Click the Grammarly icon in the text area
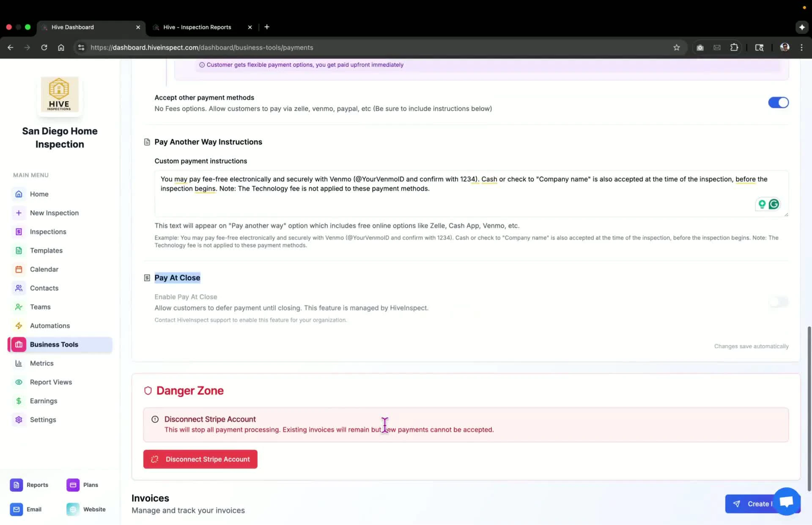 (x=774, y=204)
